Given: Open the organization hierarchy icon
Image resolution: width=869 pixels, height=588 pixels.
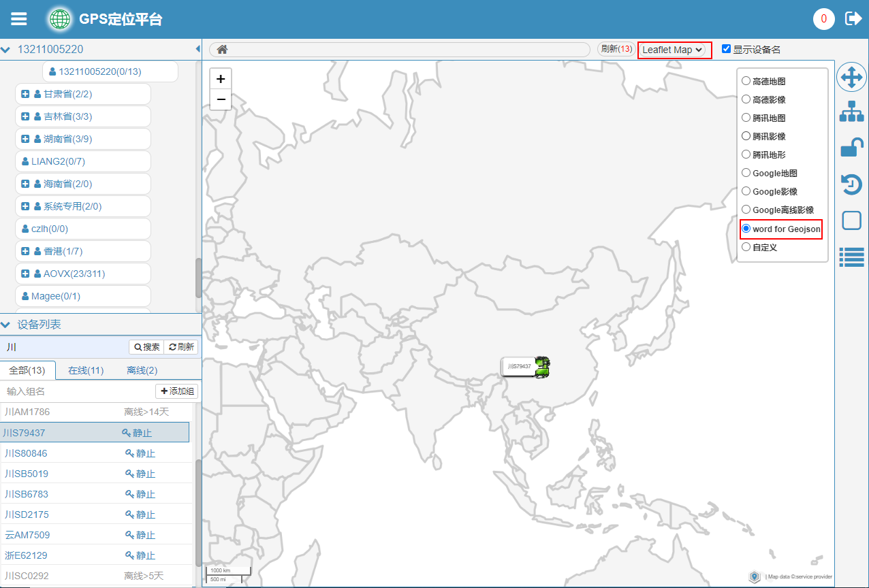Looking at the screenshot, I should click(x=851, y=112).
